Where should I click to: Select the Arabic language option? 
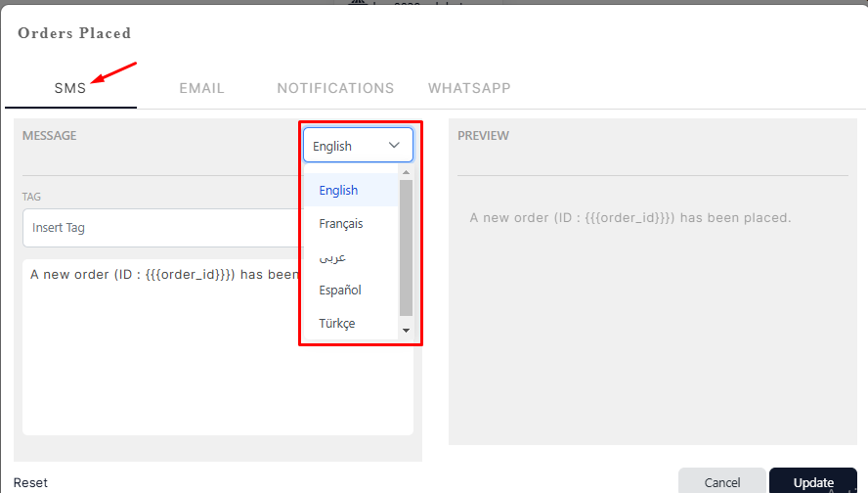click(x=351, y=256)
